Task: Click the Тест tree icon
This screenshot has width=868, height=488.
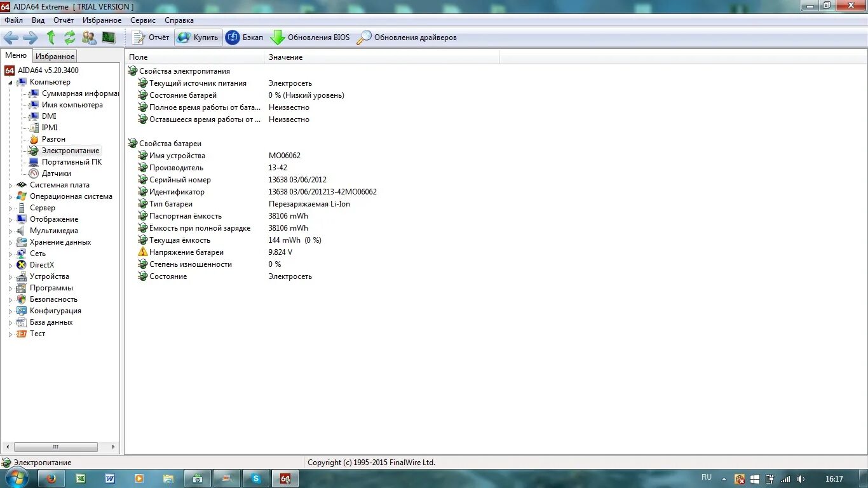Action: 22,334
